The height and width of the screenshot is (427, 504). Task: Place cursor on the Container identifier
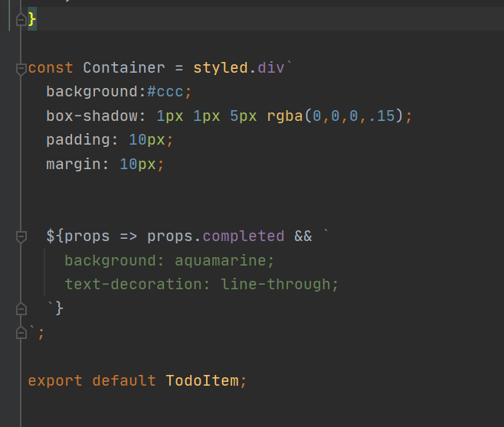point(124,68)
